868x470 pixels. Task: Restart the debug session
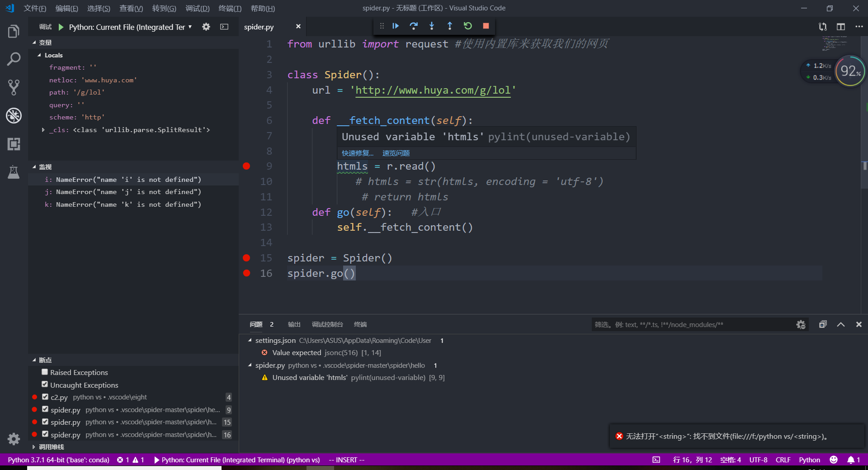tap(468, 26)
